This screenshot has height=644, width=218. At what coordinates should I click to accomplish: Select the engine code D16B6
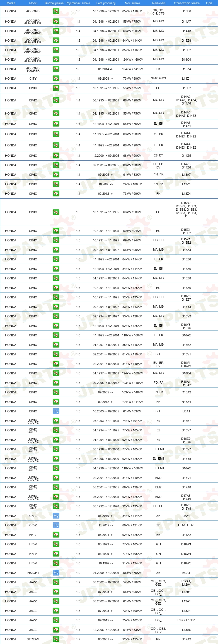point(186,11)
